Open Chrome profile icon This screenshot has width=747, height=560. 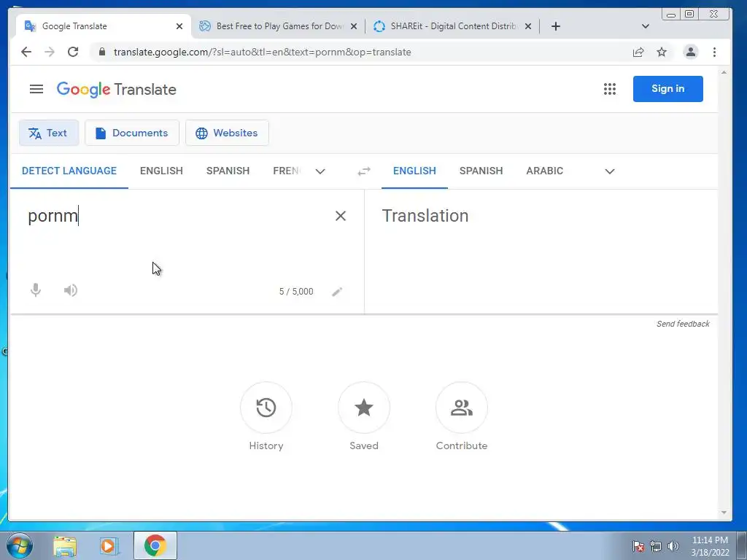691,52
